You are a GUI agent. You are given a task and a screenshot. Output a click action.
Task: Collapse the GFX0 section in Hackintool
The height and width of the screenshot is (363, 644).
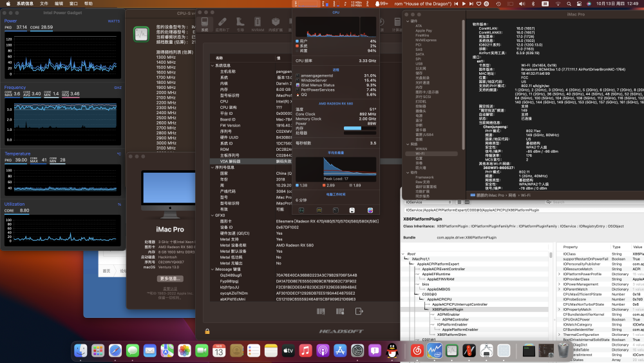point(213,215)
